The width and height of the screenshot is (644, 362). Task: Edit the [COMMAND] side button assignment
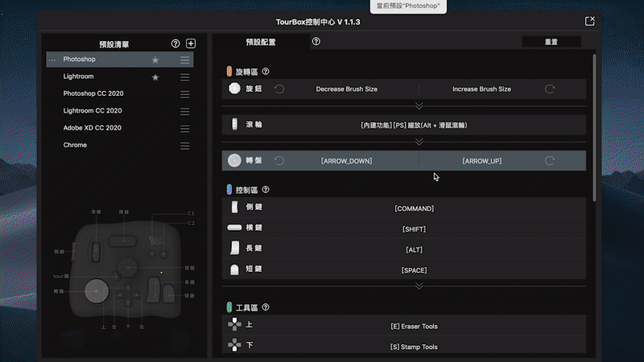414,208
